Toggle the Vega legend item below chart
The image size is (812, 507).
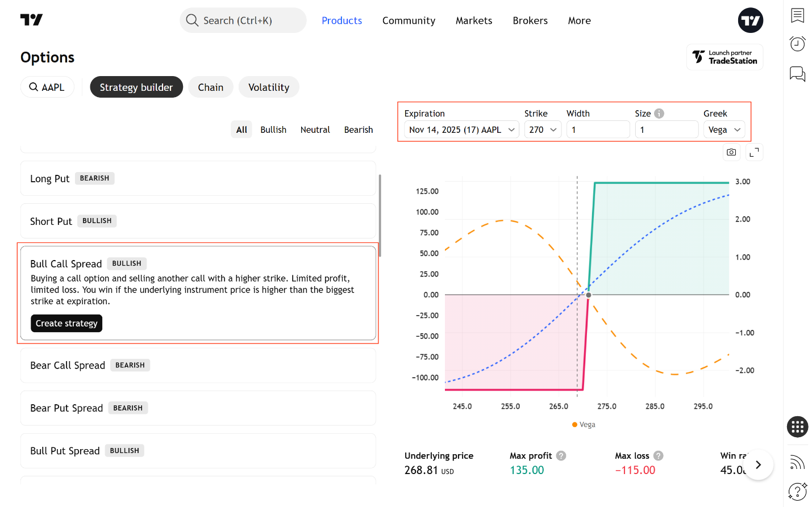[x=584, y=424]
